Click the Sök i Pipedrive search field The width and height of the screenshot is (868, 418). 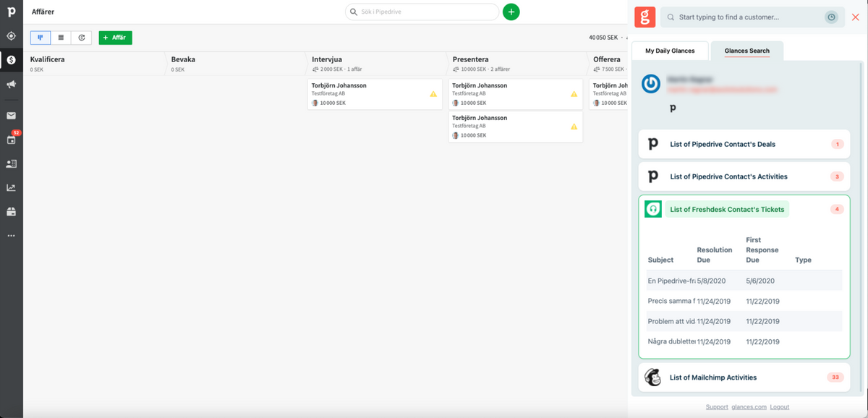pyautogui.click(x=422, y=12)
